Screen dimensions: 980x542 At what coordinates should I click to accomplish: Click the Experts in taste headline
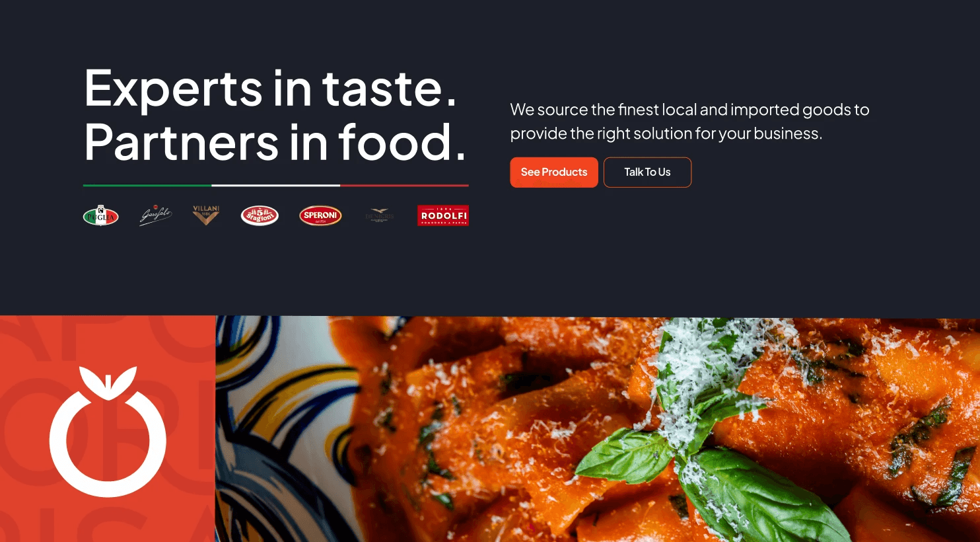270,89
